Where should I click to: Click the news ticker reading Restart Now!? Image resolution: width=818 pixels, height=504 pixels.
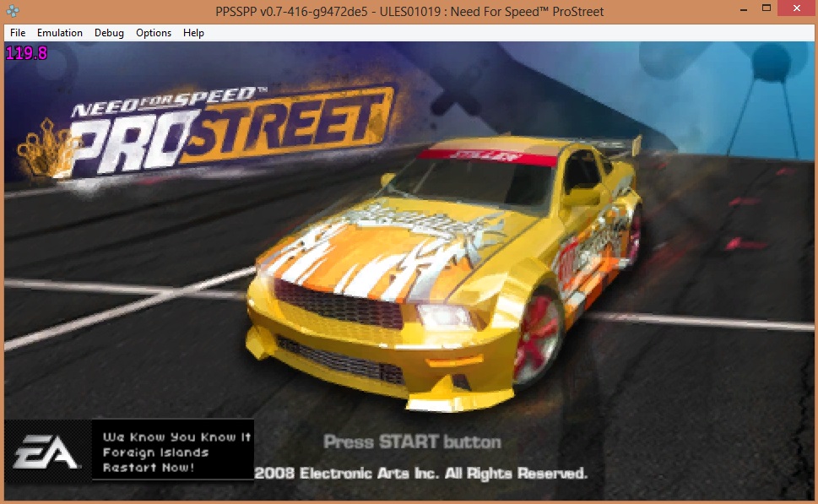149,467
